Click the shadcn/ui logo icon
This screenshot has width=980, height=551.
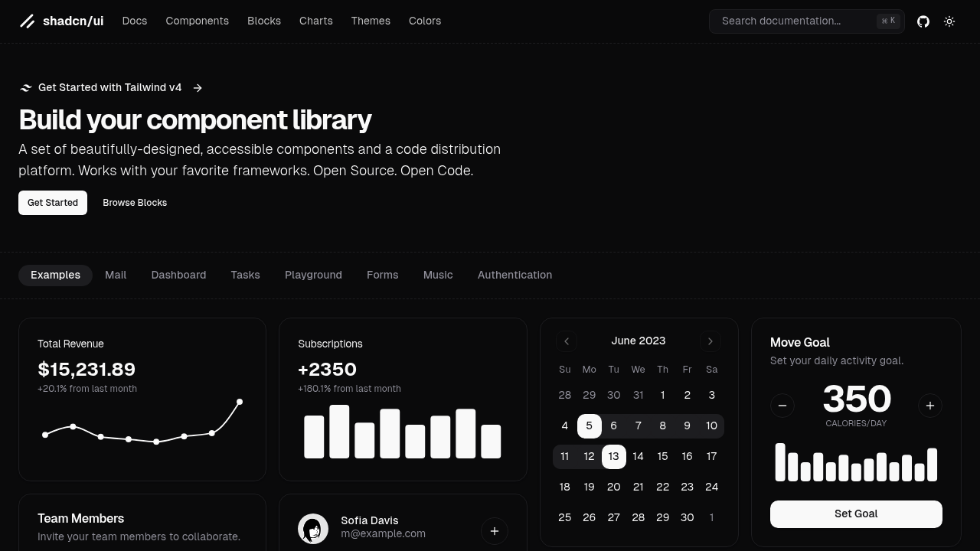[28, 21]
